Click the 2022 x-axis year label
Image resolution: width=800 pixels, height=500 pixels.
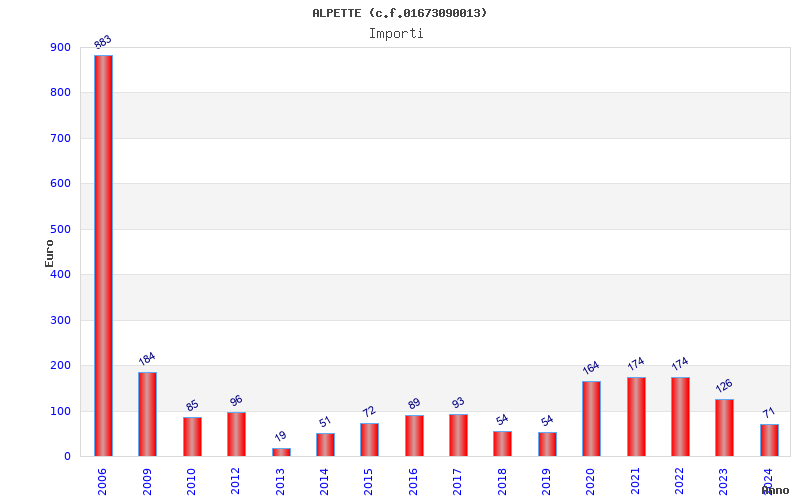pyautogui.click(x=679, y=482)
